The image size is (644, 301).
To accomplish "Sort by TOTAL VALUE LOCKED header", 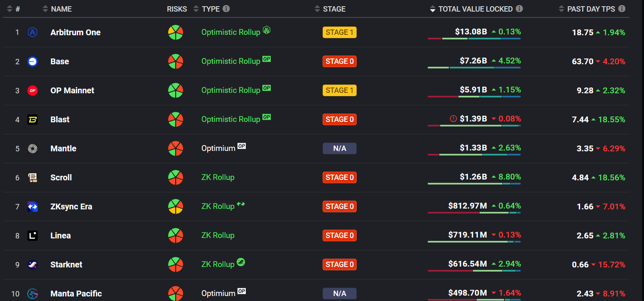I will coord(475,9).
